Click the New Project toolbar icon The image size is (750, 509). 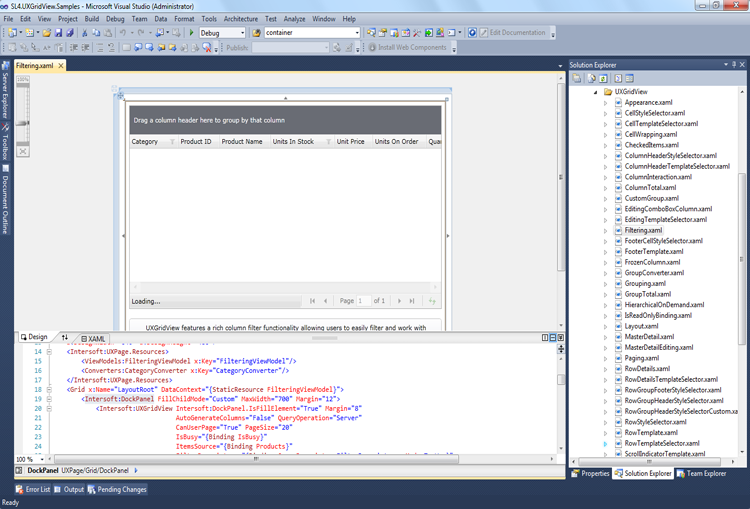(x=12, y=33)
